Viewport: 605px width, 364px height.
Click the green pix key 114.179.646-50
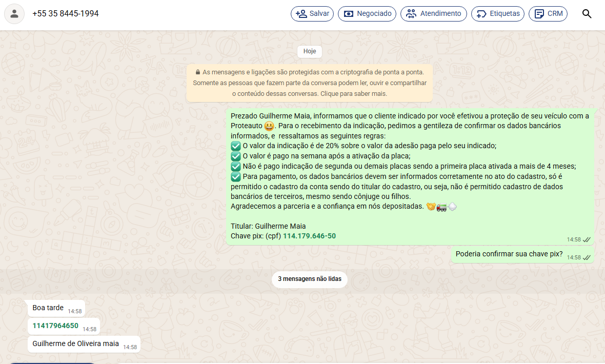pos(309,236)
